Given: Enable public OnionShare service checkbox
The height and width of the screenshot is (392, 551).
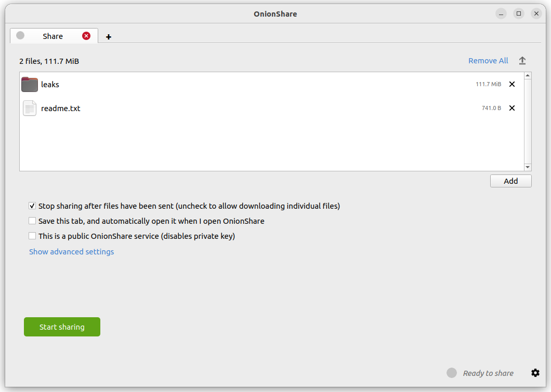Looking at the screenshot, I should 32,236.
